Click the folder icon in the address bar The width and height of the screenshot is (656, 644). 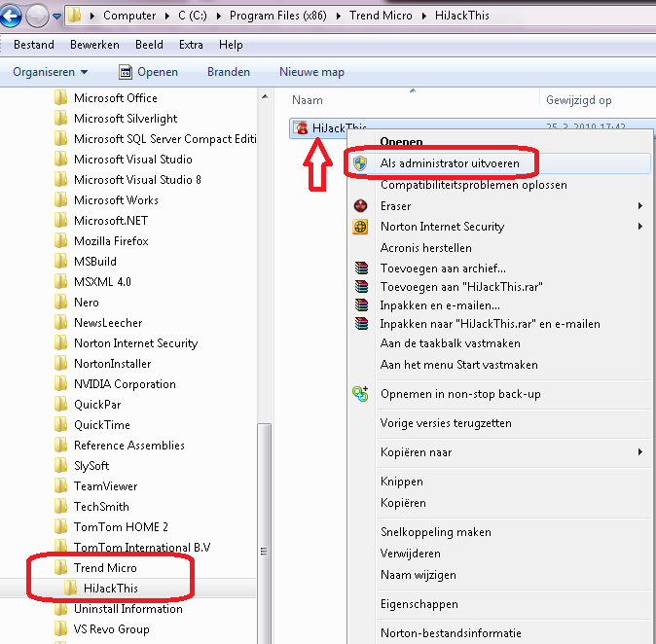(75, 16)
